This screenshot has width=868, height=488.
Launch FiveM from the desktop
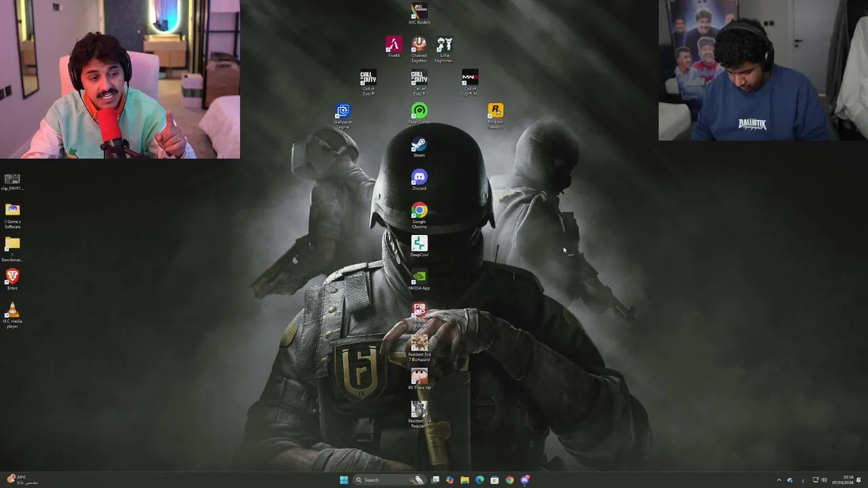[x=394, y=47]
